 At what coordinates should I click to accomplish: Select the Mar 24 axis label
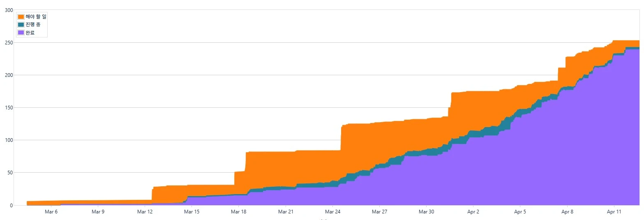tap(332, 212)
